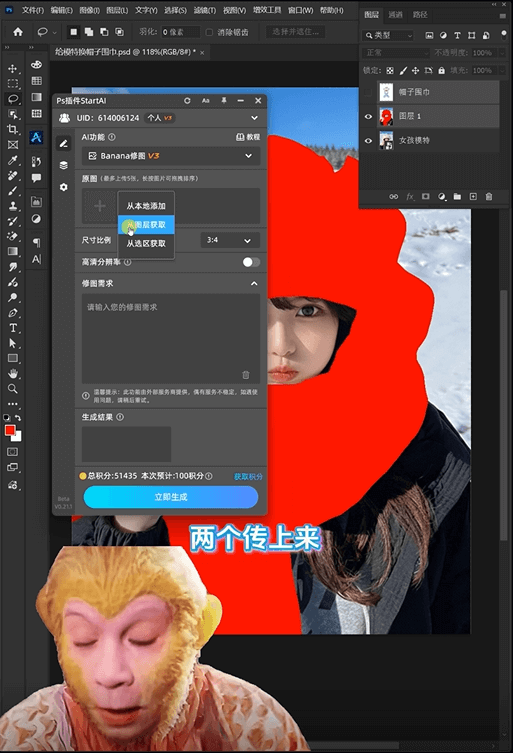
Task: Toggle Quick Mask mode
Action: [x=12, y=452]
